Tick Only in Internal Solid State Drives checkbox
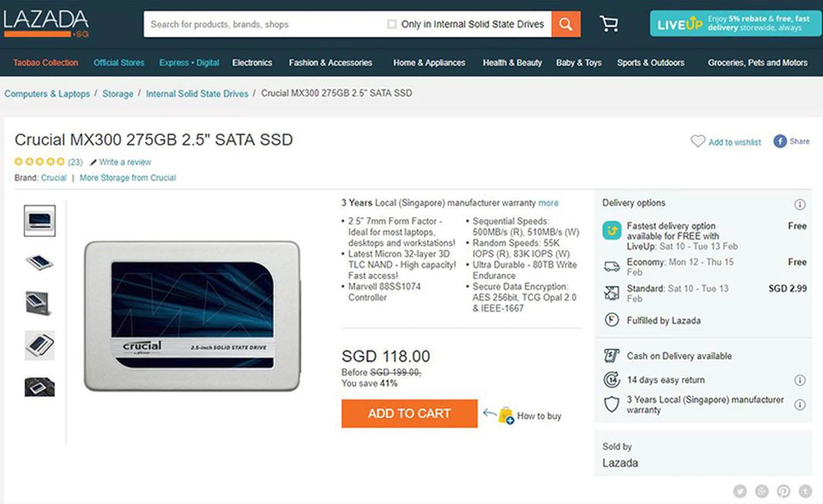This screenshot has height=504, width=823. pyautogui.click(x=391, y=24)
